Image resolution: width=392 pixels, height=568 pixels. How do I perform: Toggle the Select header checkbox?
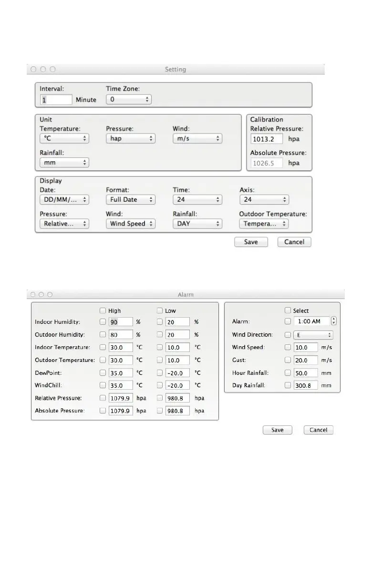pos(288,310)
